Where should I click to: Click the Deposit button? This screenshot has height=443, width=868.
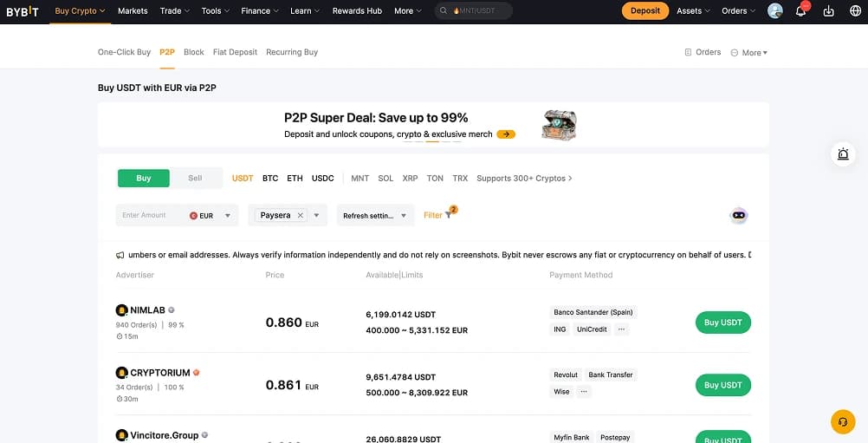[645, 11]
